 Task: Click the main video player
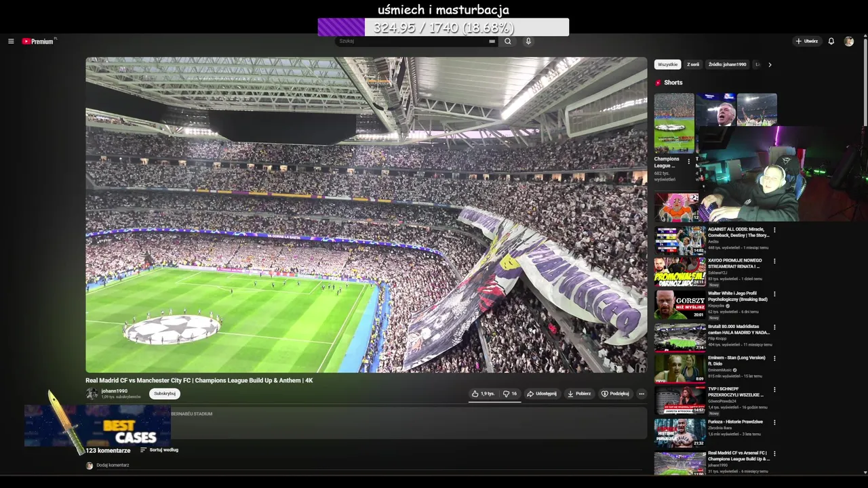click(x=366, y=215)
